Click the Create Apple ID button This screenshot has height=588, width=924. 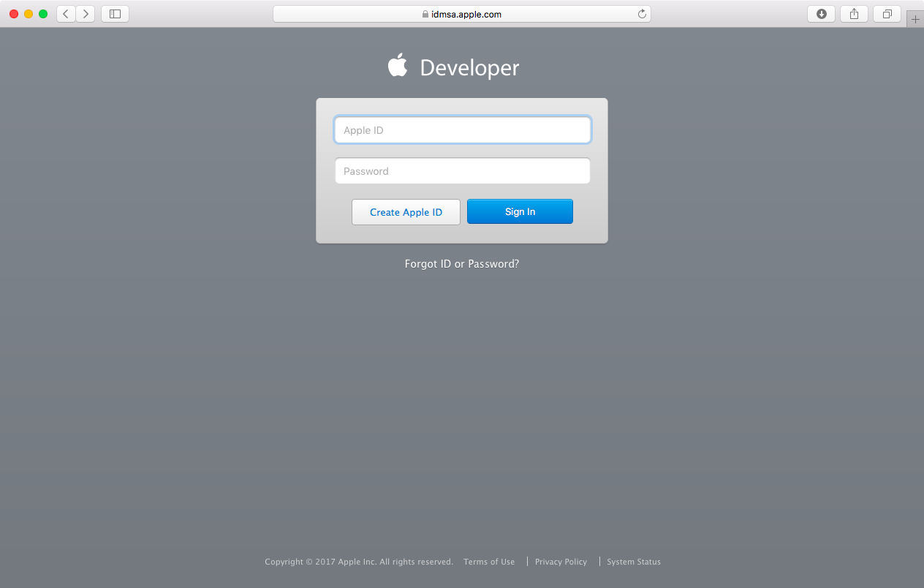[x=406, y=212]
